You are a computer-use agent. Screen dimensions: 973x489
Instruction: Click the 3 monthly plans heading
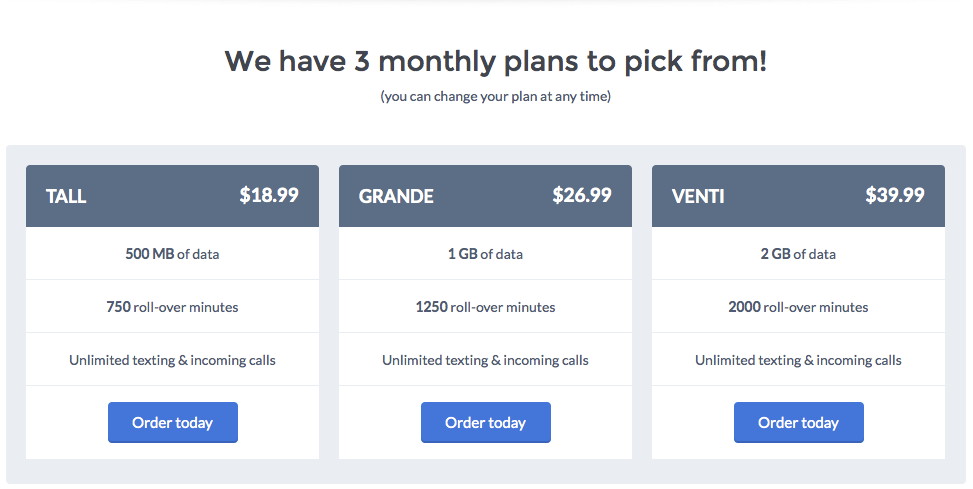[496, 61]
